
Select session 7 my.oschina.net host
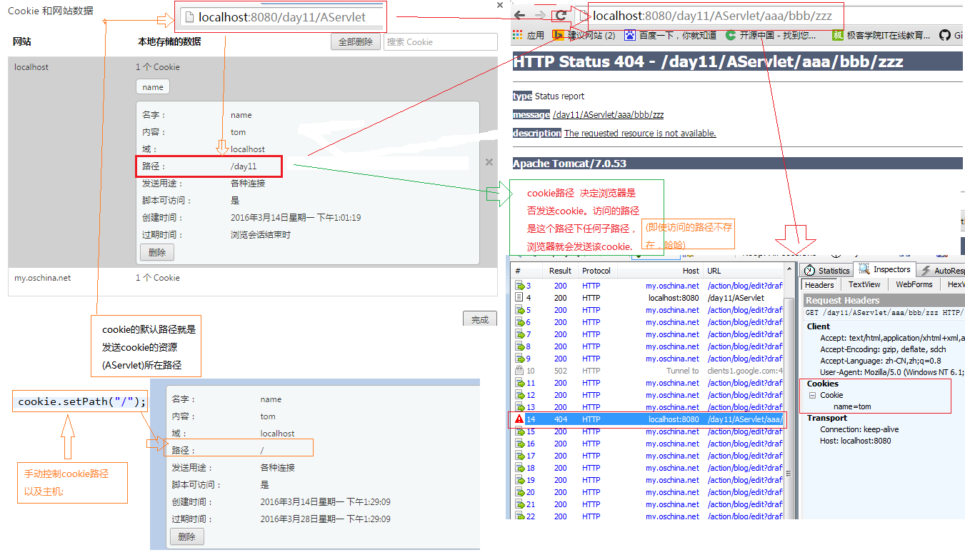pos(672,334)
